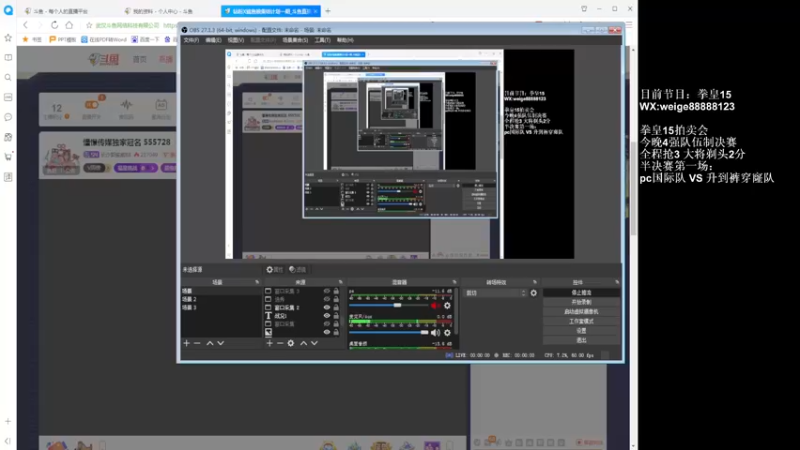Enable 工作室模式 button
Image resolution: width=800 pixels, height=450 pixels.
point(581,321)
